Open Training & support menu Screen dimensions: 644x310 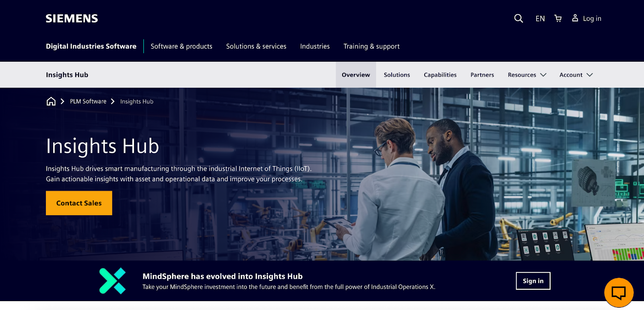[x=372, y=46]
